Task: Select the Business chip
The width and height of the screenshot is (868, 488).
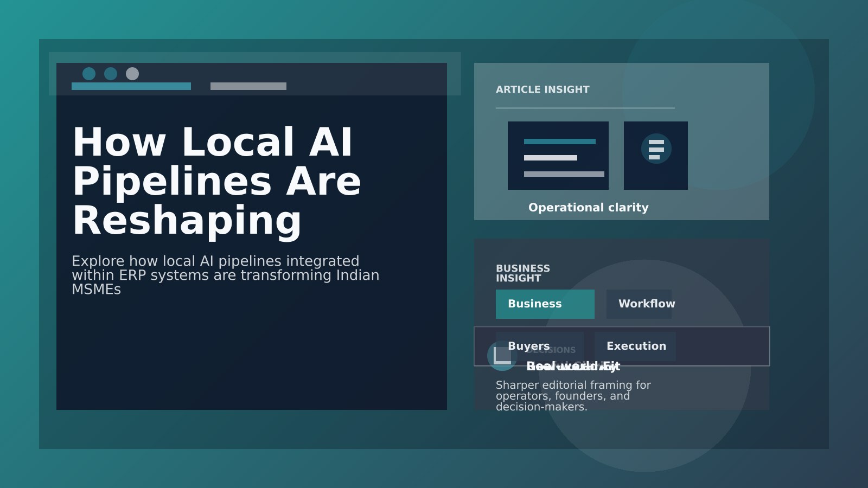Action: (545, 304)
